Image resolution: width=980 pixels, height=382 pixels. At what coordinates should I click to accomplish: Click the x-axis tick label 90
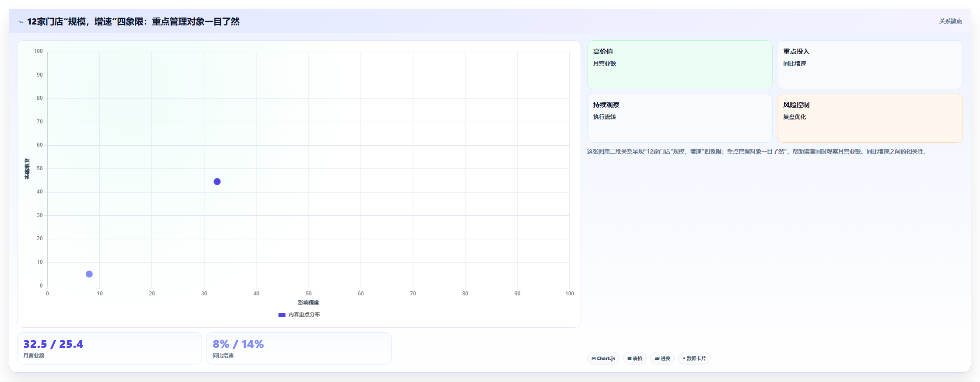pyautogui.click(x=518, y=294)
